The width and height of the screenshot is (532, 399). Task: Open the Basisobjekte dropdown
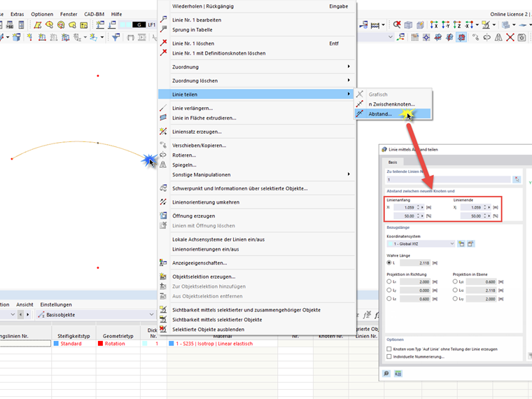tap(96, 314)
